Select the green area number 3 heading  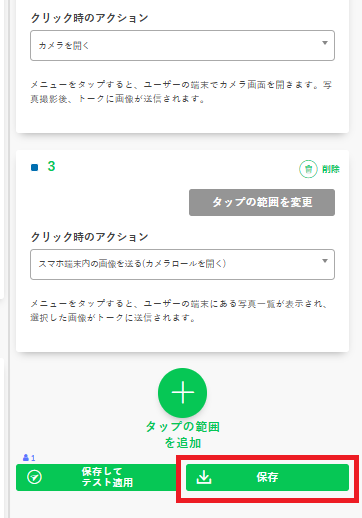click(x=51, y=166)
